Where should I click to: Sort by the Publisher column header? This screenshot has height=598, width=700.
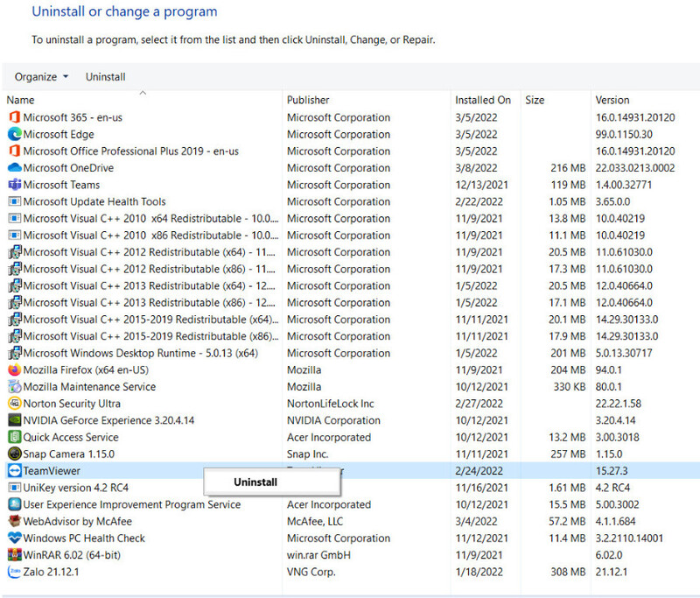(x=308, y=100)
